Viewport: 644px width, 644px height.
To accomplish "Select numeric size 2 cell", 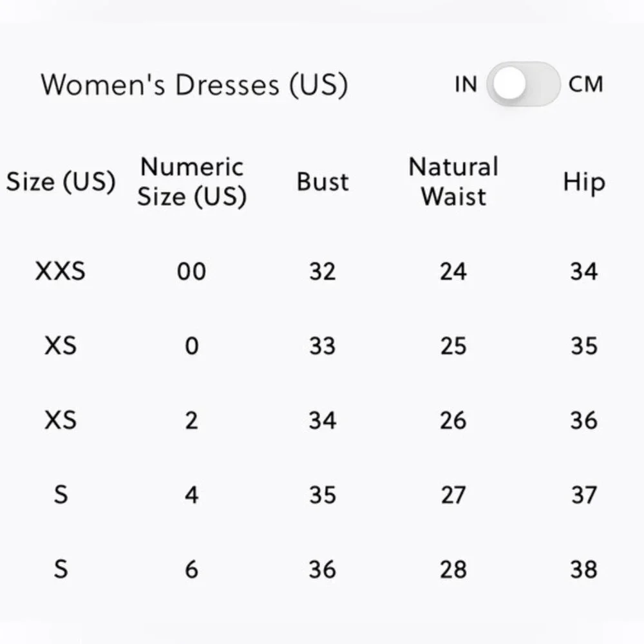I will tap(191, 421).
